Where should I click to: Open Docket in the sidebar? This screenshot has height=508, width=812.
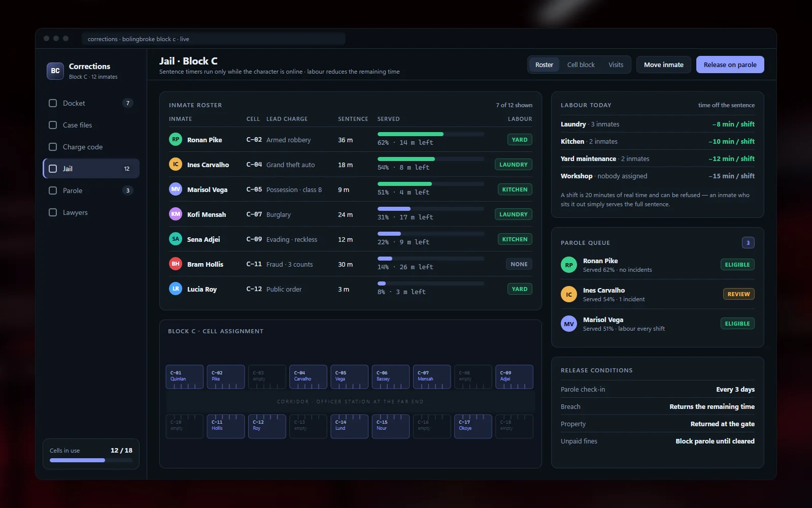click(91, 103)
